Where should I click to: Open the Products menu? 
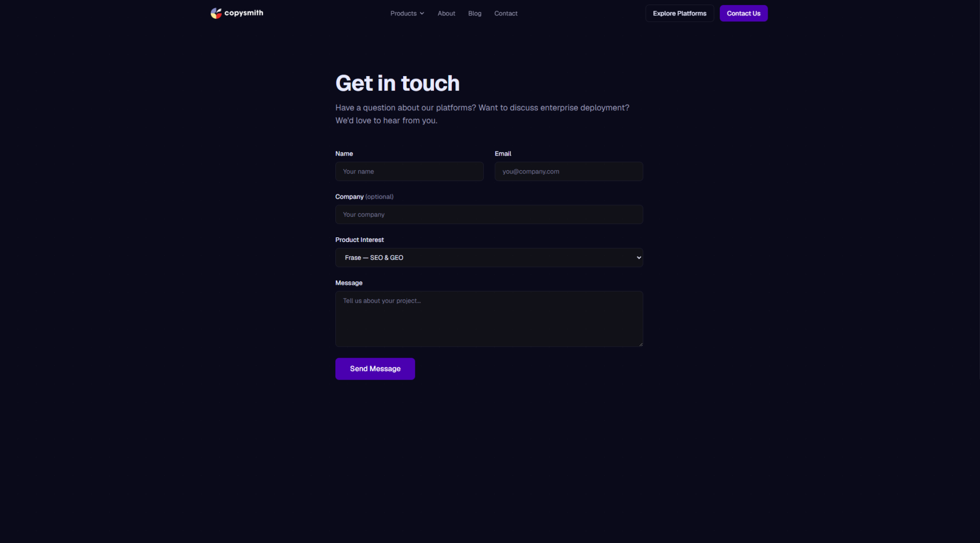click(x=403, y=14)
